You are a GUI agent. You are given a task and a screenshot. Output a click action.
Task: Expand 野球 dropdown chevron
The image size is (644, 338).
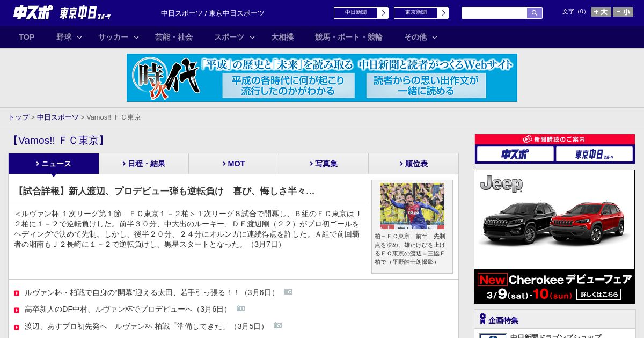(x=79, y=37)
